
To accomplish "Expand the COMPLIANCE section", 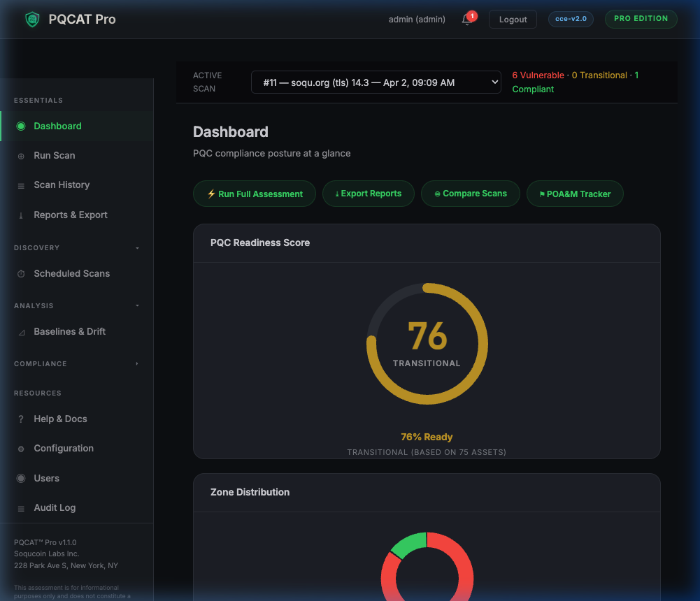I will 136,363.
